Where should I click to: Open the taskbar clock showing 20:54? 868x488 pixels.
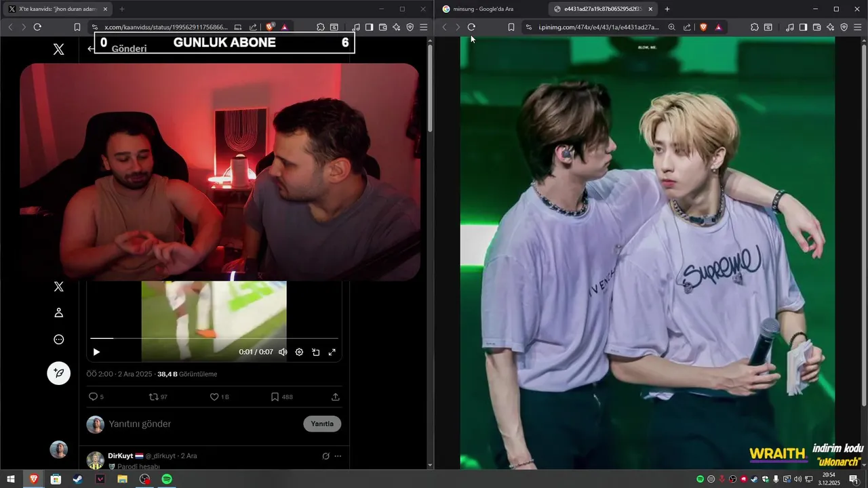click(829, 479)
